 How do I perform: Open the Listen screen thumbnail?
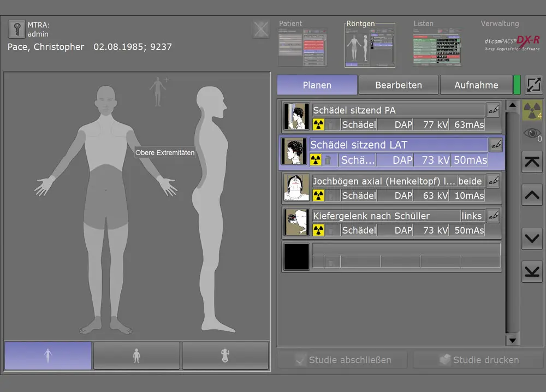coord(436,47)
